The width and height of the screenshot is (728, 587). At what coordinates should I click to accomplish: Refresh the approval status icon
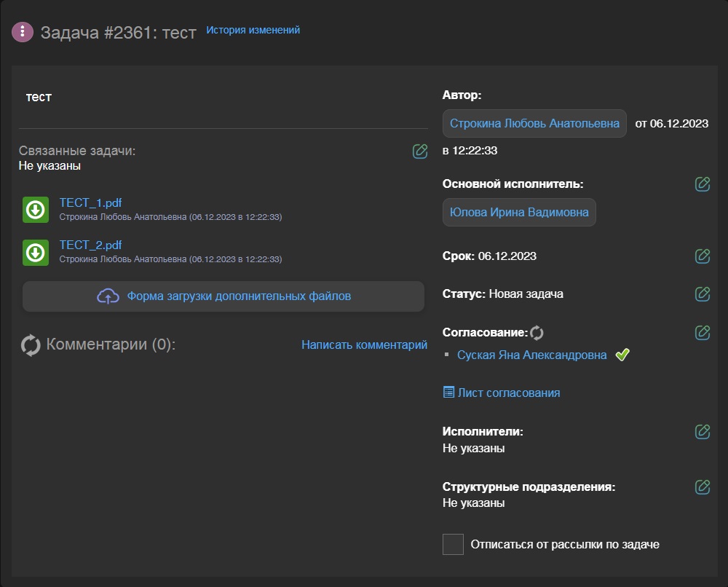[537, 333]
